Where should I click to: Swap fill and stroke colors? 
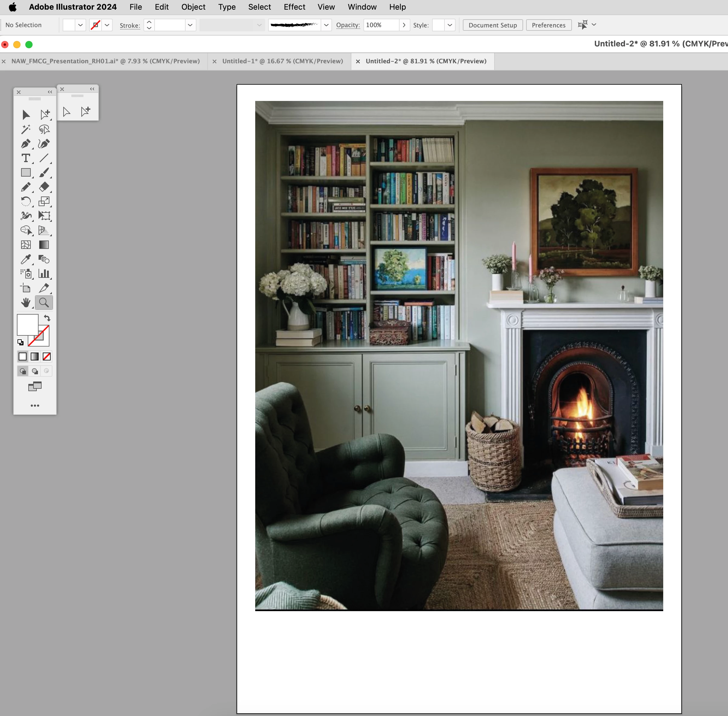click(47, 318)
